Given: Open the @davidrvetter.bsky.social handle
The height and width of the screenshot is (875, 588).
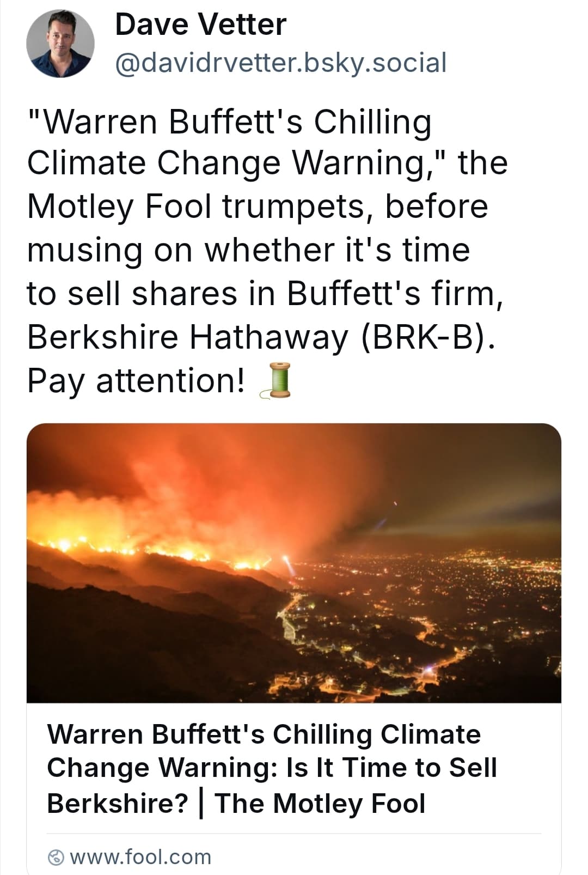Looking at the screenshot, I should pos(281,63).
